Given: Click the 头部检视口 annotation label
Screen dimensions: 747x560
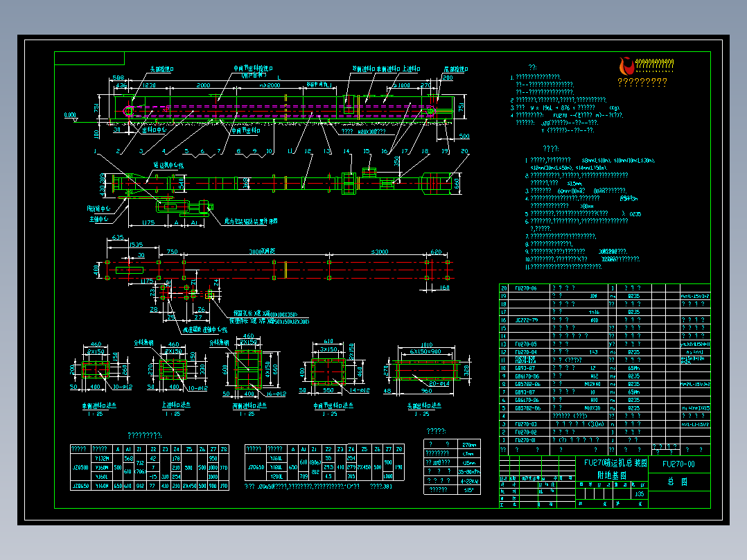Looking at the screenshot, I should tap(162, 69).
